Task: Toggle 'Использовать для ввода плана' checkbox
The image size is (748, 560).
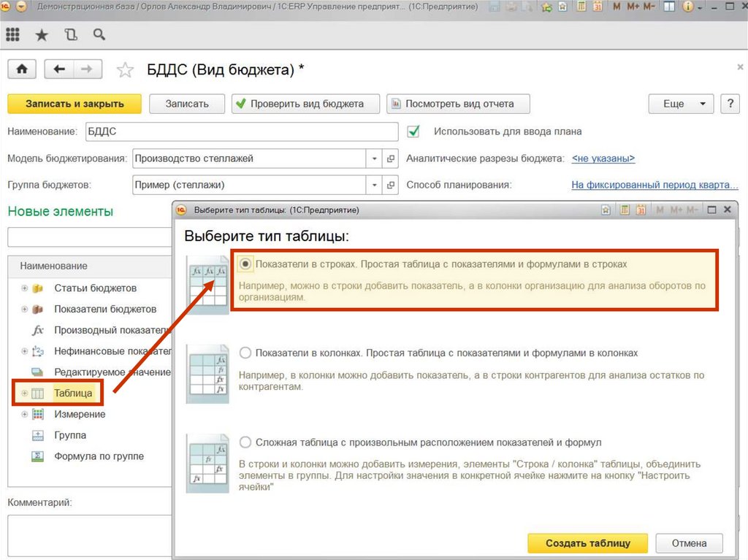Action: pyautogui.click(x=414, y=131)
